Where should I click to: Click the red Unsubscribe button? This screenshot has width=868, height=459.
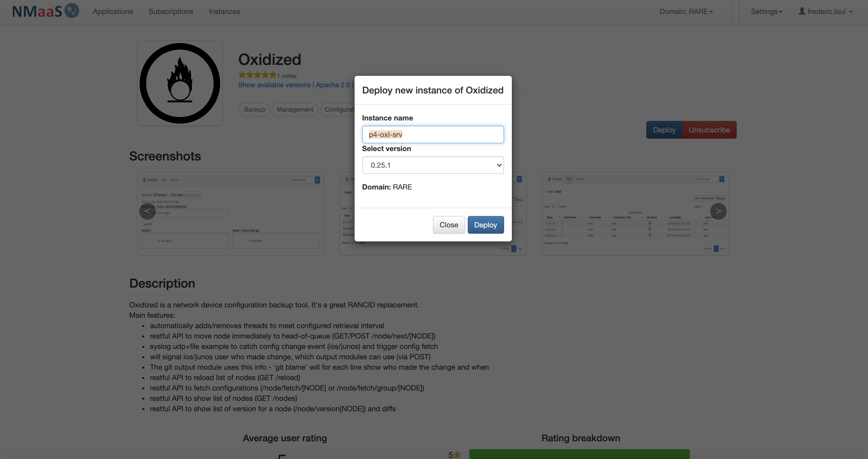709,130
